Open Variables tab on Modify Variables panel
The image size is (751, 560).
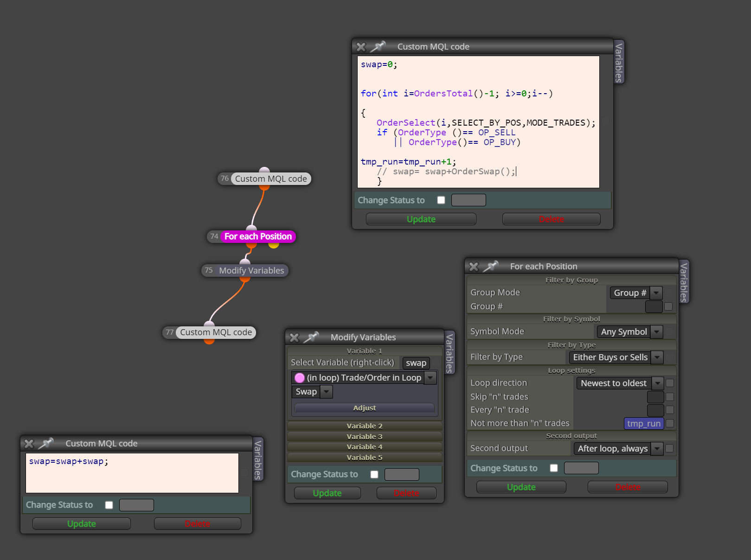[449, 353]
